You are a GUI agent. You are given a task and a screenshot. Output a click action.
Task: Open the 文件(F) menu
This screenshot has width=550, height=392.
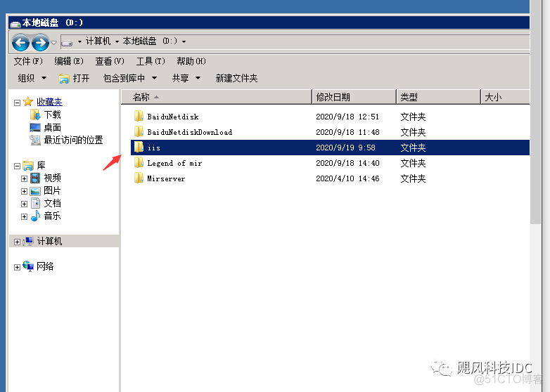28,61
